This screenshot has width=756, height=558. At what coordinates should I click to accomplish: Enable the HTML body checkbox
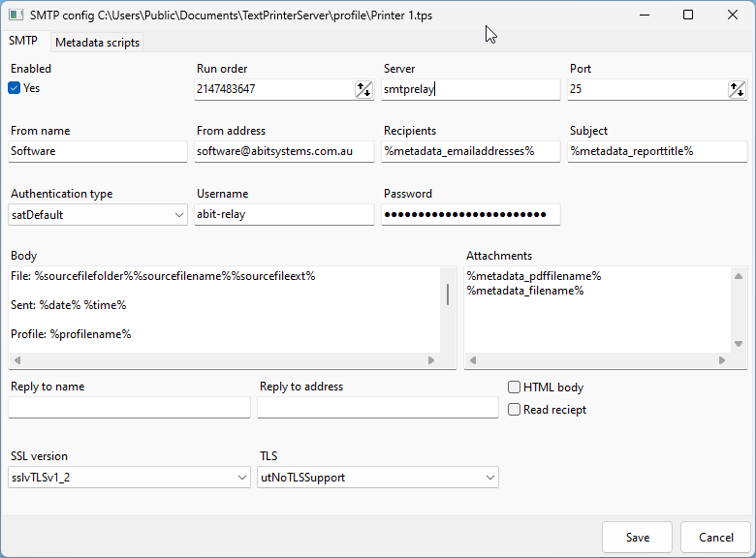(x=514, y=387)
